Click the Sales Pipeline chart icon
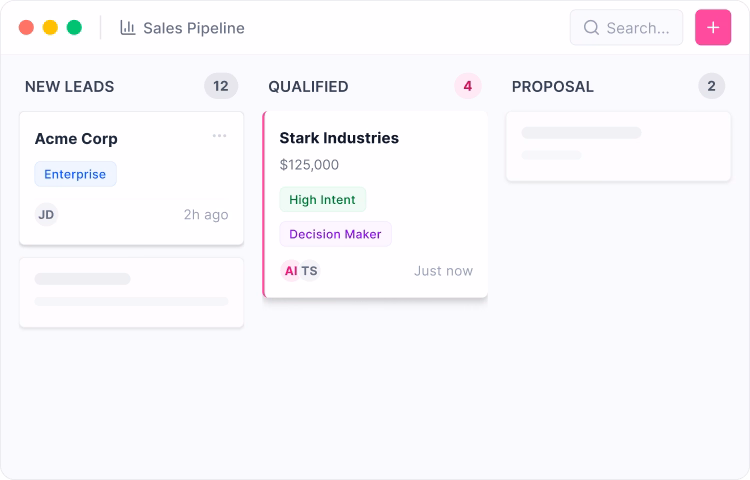Viewport: 750px width, 480px height. [x=128, y=28]
